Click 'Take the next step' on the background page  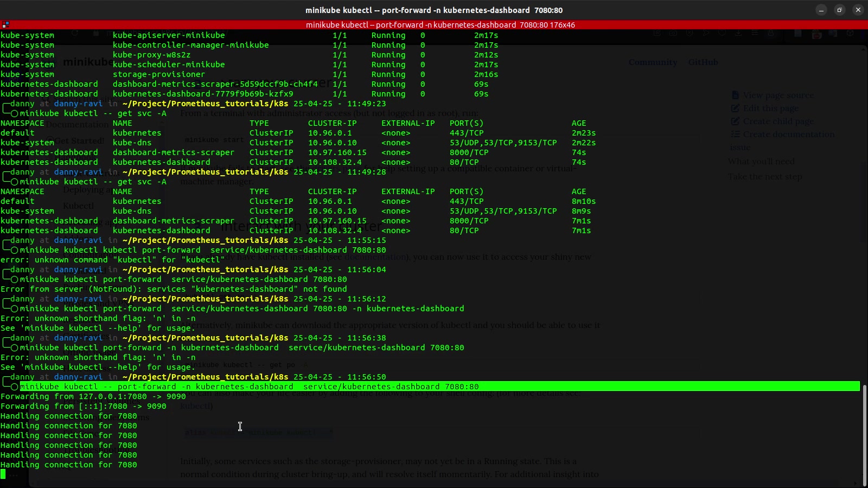765,177
